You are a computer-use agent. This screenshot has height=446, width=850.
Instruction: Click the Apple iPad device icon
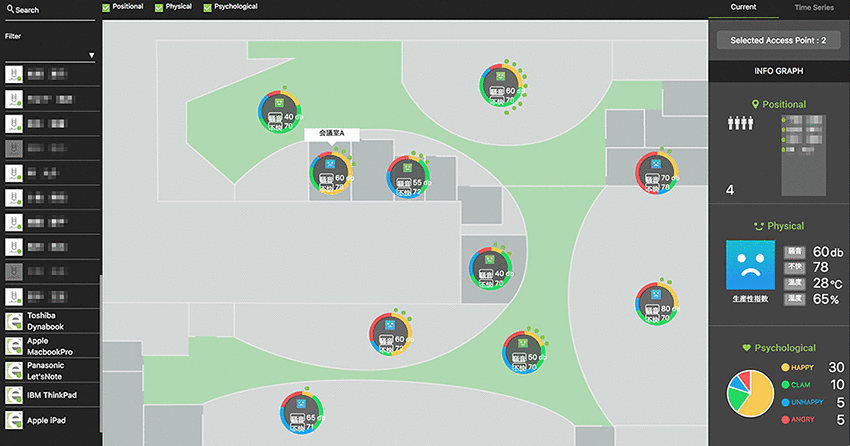[x=15, y=421]
